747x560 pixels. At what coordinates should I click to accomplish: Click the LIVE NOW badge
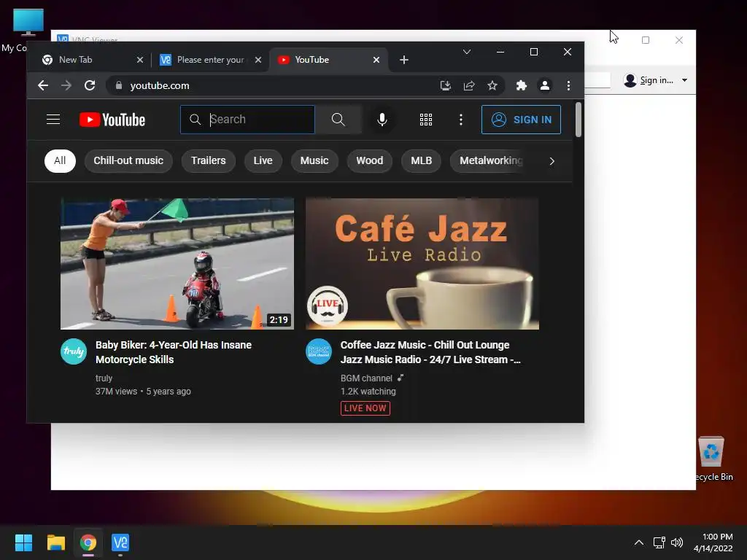coord(365,408)
